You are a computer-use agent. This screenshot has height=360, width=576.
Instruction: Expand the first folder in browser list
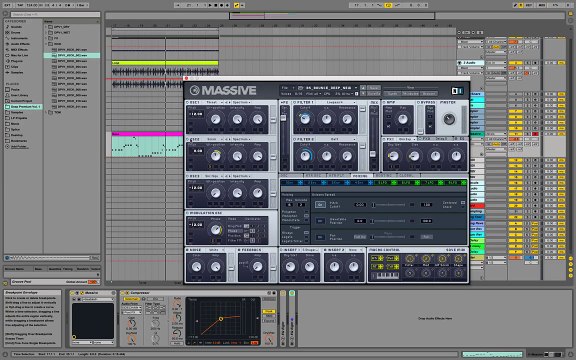[x=46, y=27]
